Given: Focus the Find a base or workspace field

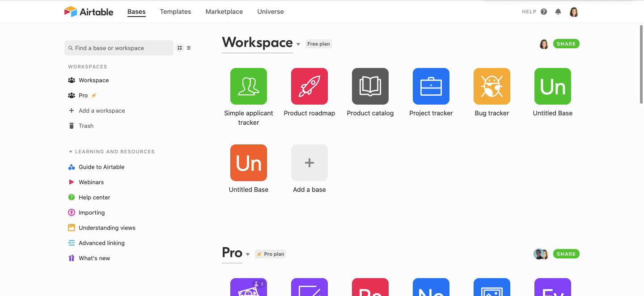Looking at the screenshot, I should click(119, 48).
